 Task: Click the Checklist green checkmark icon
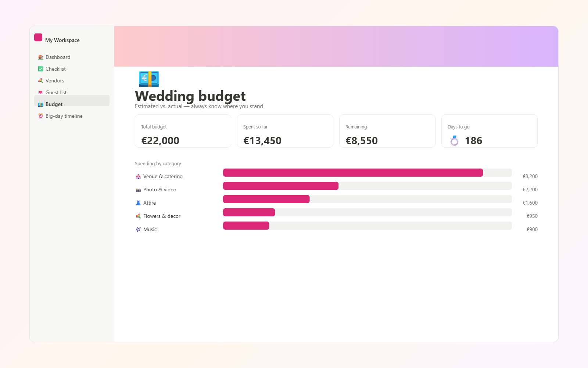click(x=41, y=69)
